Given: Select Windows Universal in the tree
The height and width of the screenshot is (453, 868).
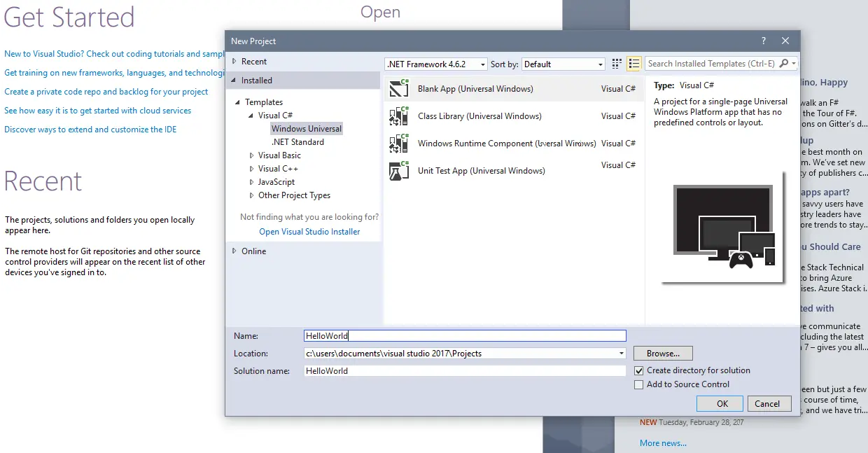Looking at the screenshot, I should click(x=307, y=129).
